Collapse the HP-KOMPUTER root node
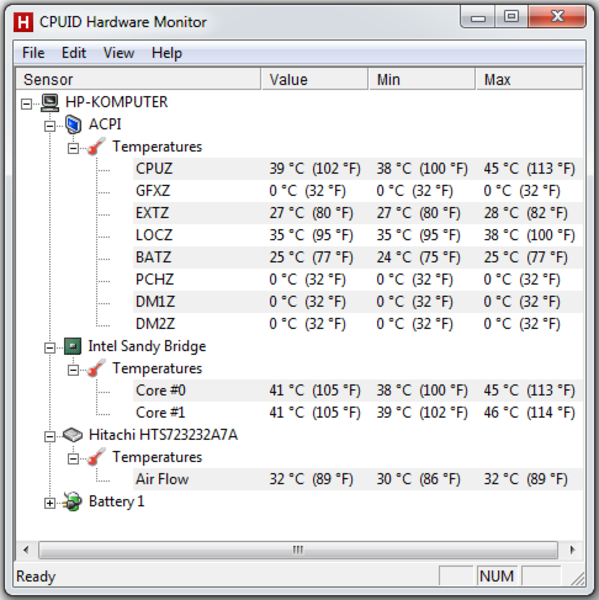 point(26,104)
